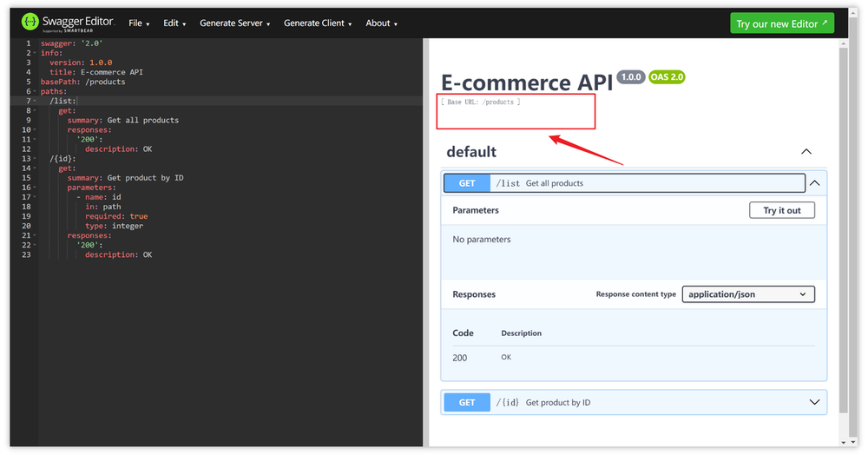Fold the paths block on line 6
868x455 pixels.
click(35, 91)
